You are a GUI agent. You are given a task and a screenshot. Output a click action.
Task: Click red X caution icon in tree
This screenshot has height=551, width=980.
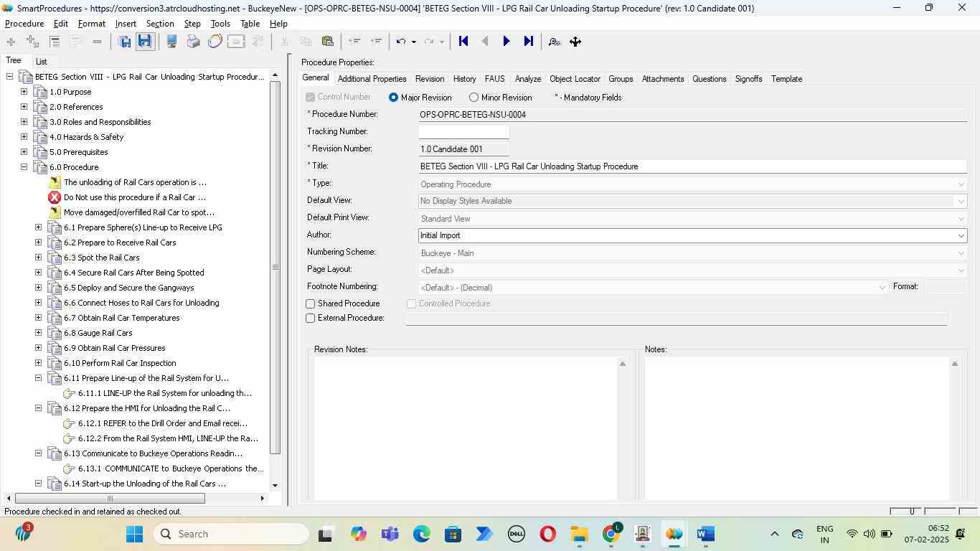55,197
